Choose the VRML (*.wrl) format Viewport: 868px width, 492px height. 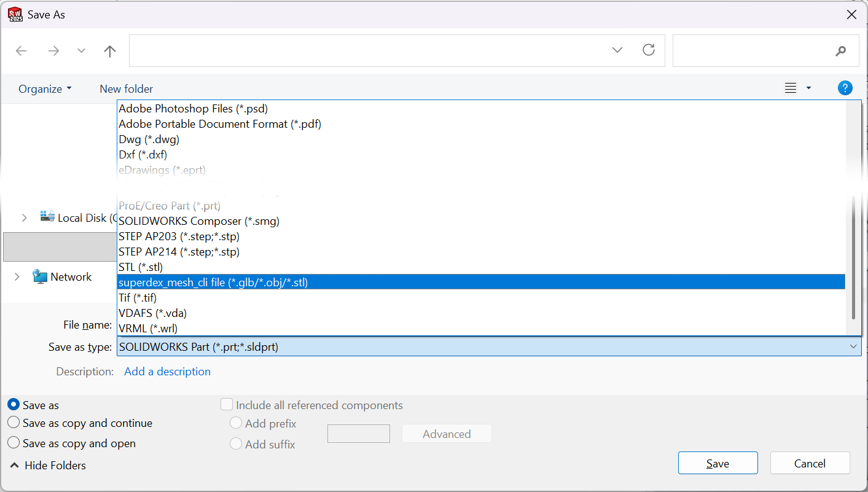(481, 329)
